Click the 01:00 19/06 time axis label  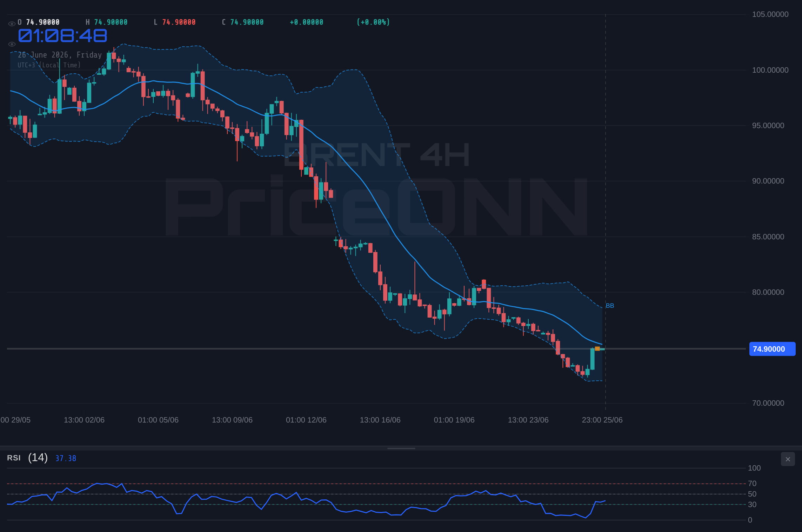point(454,420)
